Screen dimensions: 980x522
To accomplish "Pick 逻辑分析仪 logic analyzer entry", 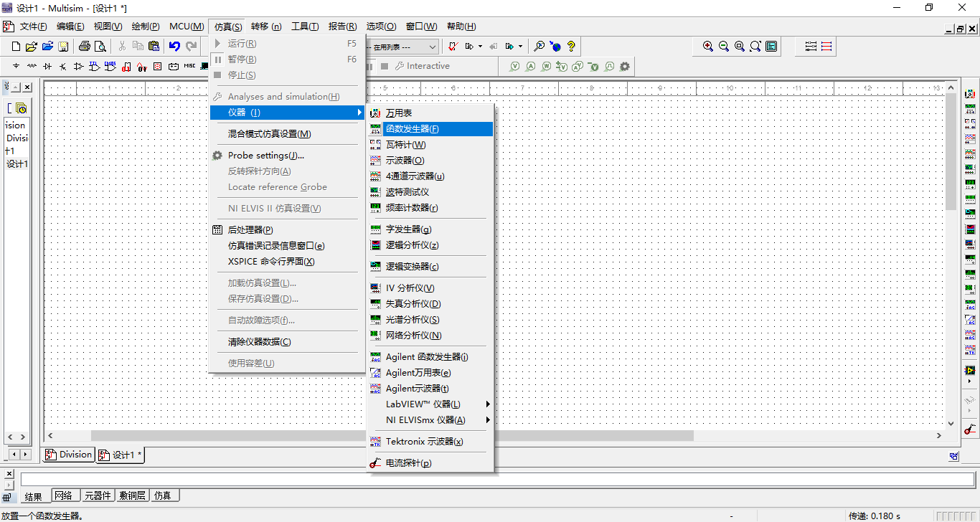I will pos(430,245).
